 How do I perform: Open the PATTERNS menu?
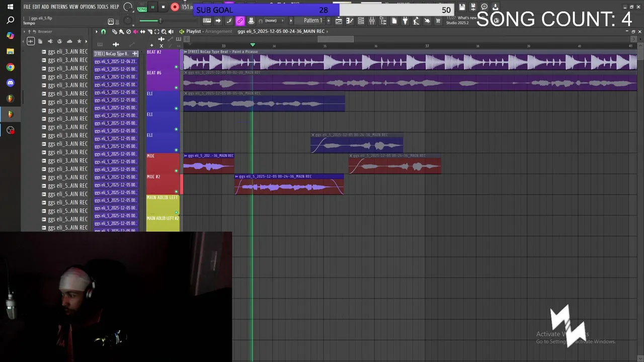click(59, 7)
